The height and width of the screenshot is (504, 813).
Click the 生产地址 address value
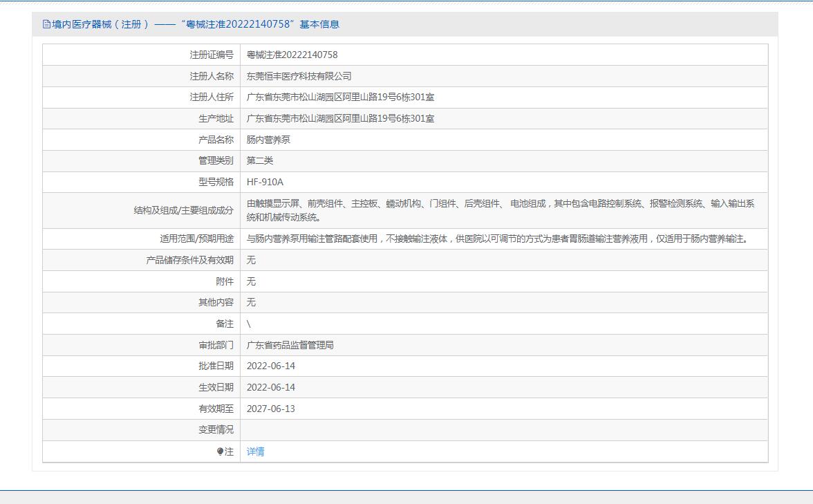click(x=340, y=119)
